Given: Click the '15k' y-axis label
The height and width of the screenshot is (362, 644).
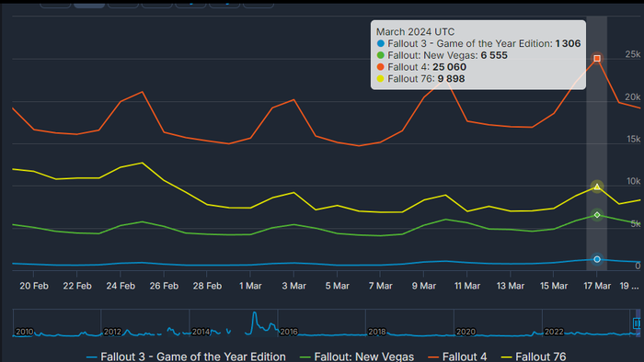Looking at the screenshot, I should (x=633, y=139).
